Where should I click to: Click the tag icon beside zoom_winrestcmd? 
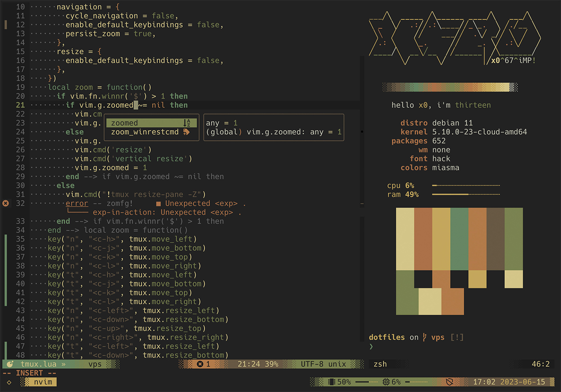[187, 132]
